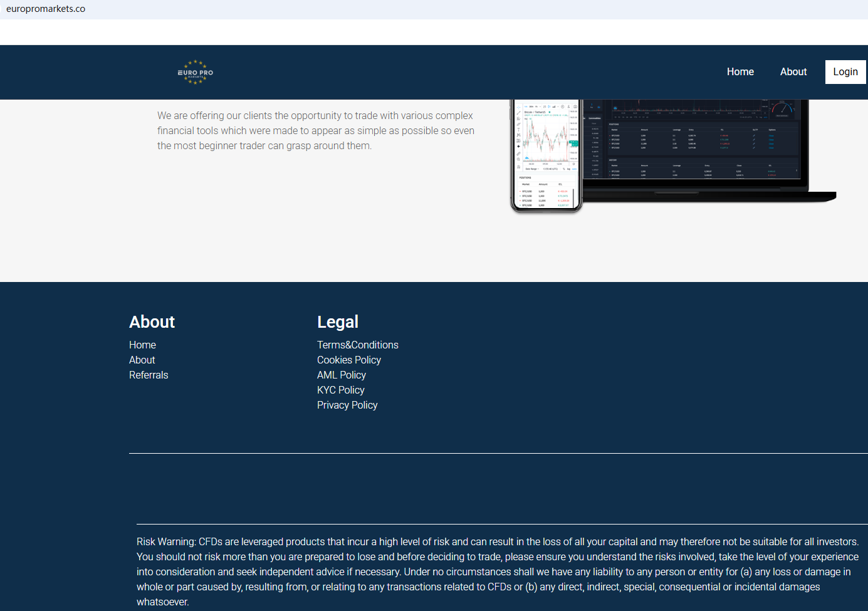This screenshot has height=611, width=868.
Task: Click the Euro Pro Markets logo
Action: 196,72
